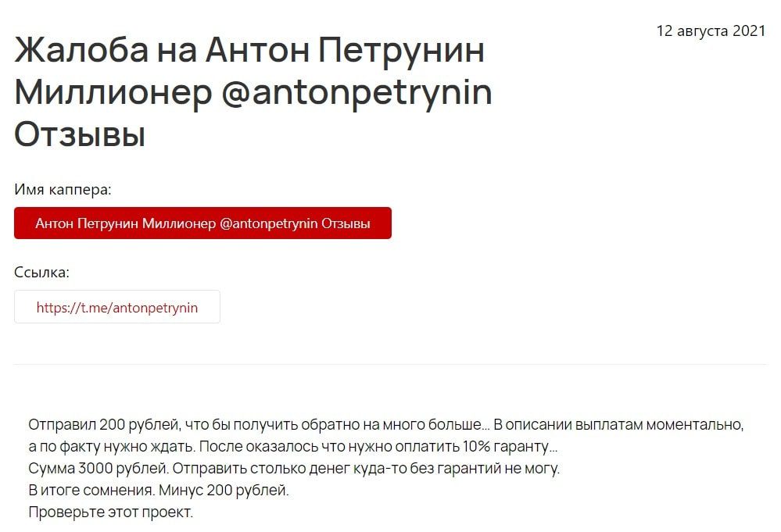Open the https://t.me/antonpetrynin link
Image resolution: width=781 pixels, height=532 pixels.
(117, 308)
